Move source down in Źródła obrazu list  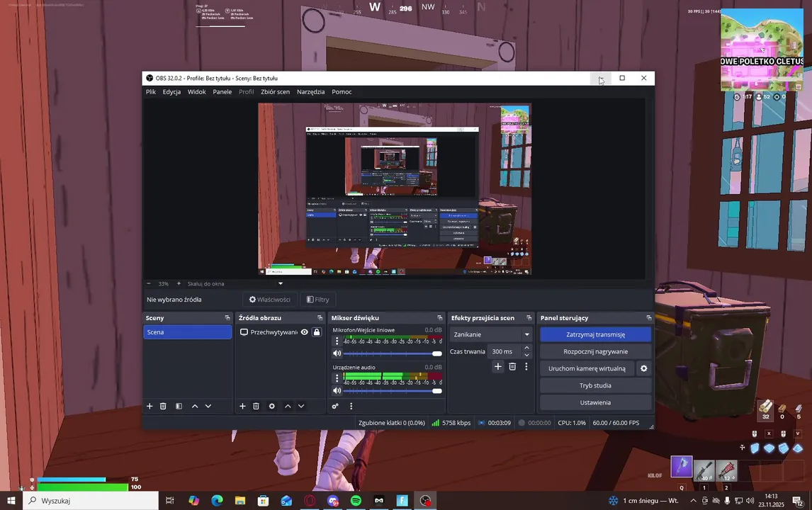tap(301, 406)
